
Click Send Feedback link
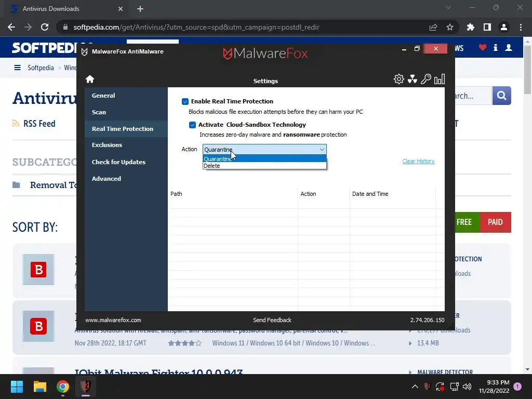click(x=272, y=320)
